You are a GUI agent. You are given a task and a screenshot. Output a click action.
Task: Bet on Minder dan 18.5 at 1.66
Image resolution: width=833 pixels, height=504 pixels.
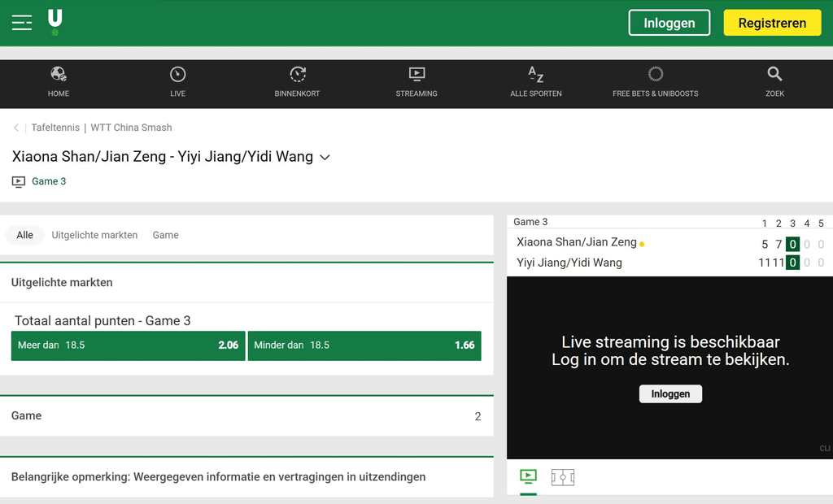[364, 345]
